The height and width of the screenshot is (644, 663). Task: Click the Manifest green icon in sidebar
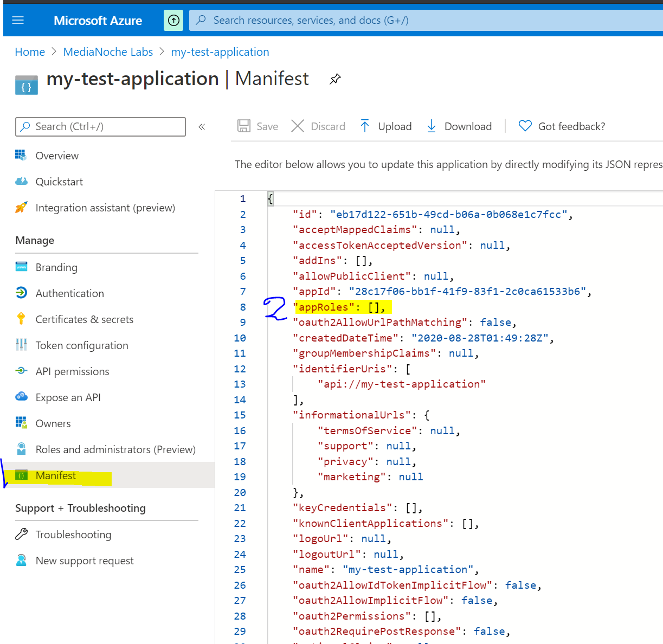click(21, 475)
